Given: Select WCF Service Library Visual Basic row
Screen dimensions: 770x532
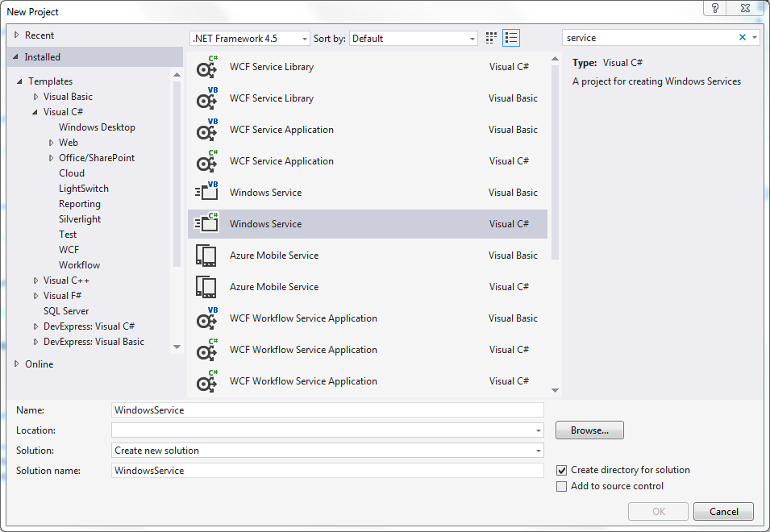Looking at the screenshot, I should pos(368,98).
